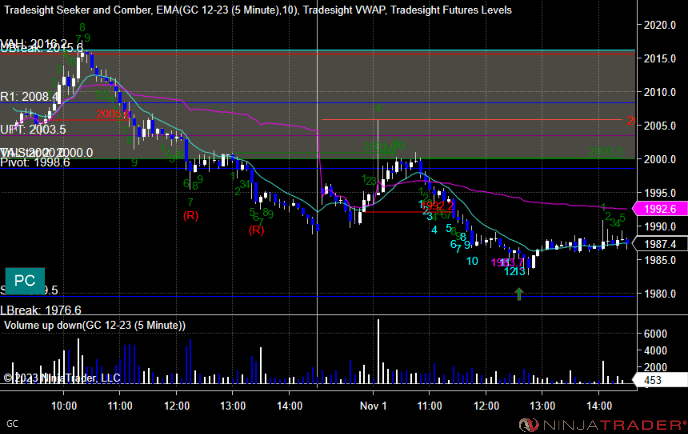Click the 2010.0 price axis label
The image size is (688, 434).
(x=659, y=92)
